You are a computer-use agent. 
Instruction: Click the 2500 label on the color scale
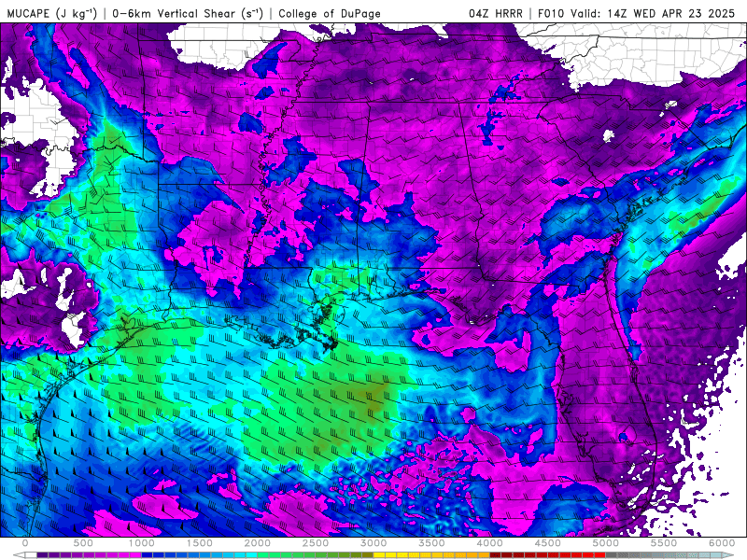point(316,543)
